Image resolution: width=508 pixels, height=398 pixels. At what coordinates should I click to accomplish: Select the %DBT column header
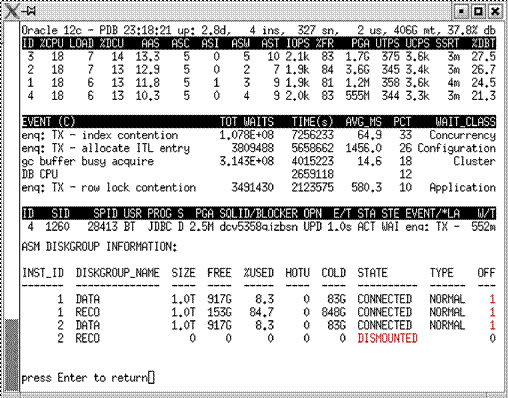[483, 43]
